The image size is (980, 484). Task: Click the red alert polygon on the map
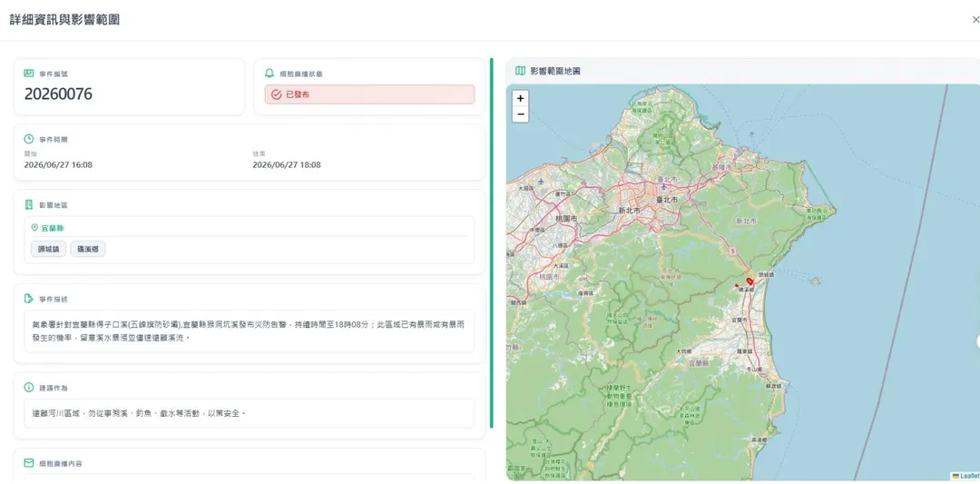click(x=750, y=281)
